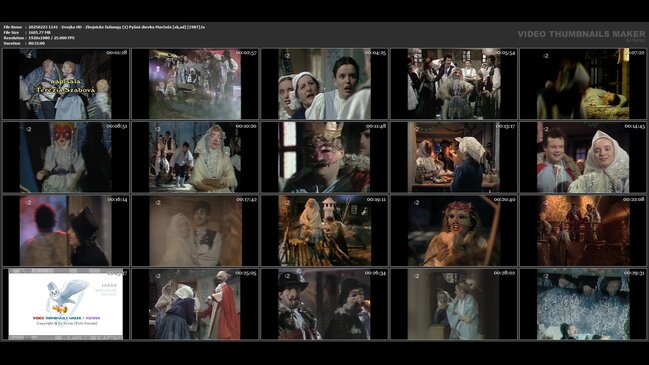Screen dimensions: 649x365
Task: Select the painted mask close-up at 00:11:48
Action: click(x=324, y=157)
